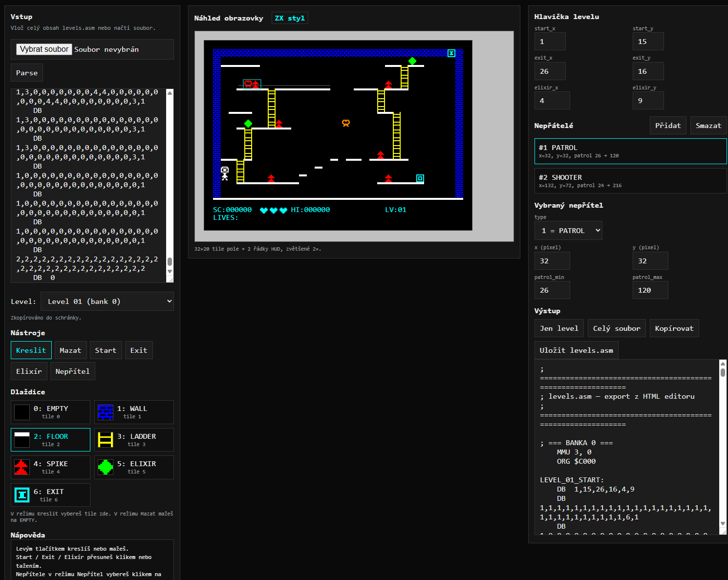Click the Parse button
This screenshot has width=728, height=580.
[x=27, y=73]
